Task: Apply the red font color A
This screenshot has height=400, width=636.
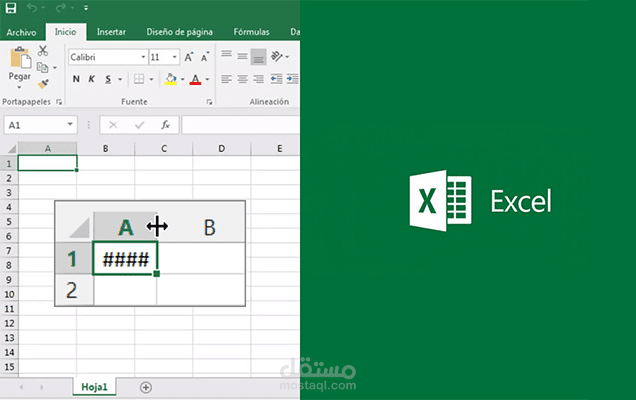Action: point(196,79)
